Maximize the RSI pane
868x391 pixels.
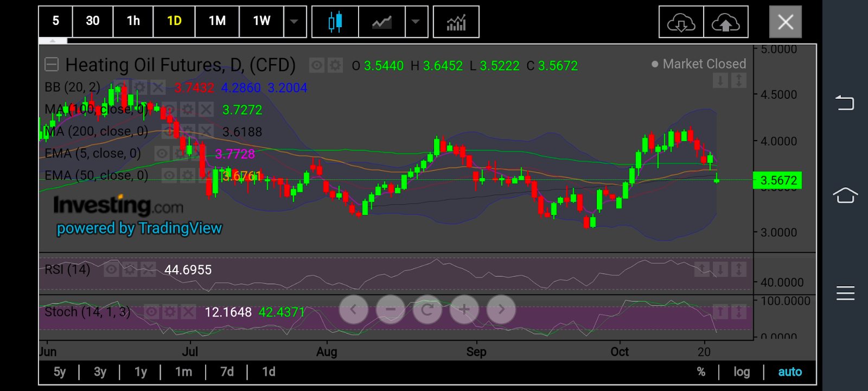click(x=739, y=269)
